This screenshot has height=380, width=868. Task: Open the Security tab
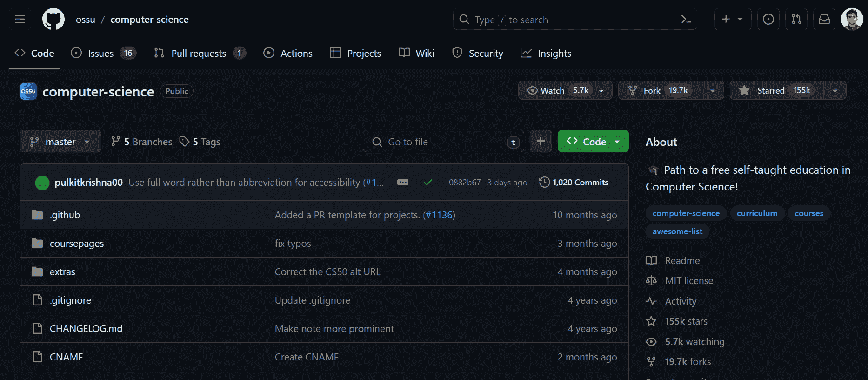click(x=478, y=53)
